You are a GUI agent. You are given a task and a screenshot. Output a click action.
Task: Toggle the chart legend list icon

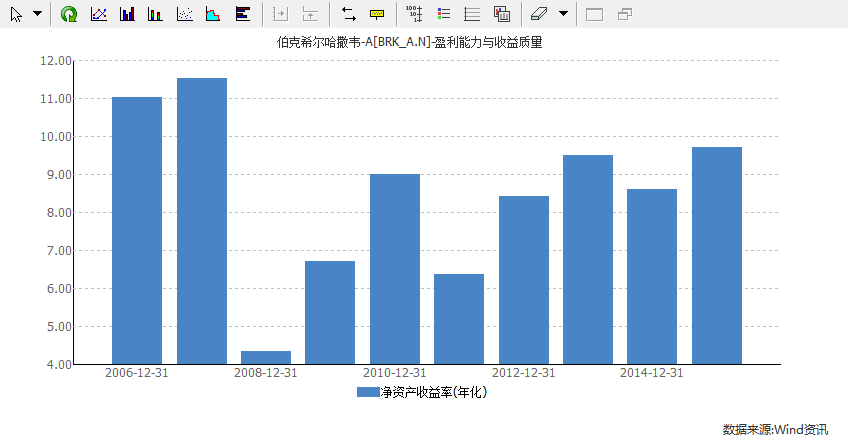click(x=444, y=14)
